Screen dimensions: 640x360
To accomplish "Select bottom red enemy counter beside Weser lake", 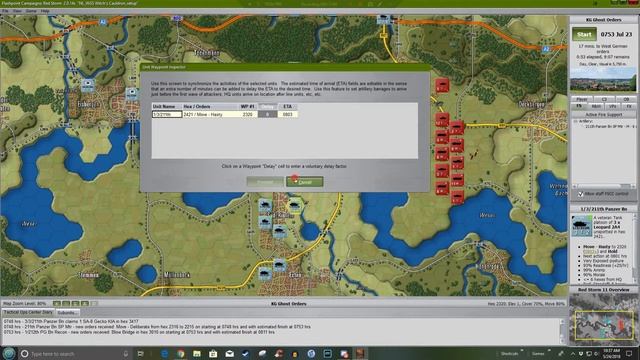I will [x=457, y=198].
